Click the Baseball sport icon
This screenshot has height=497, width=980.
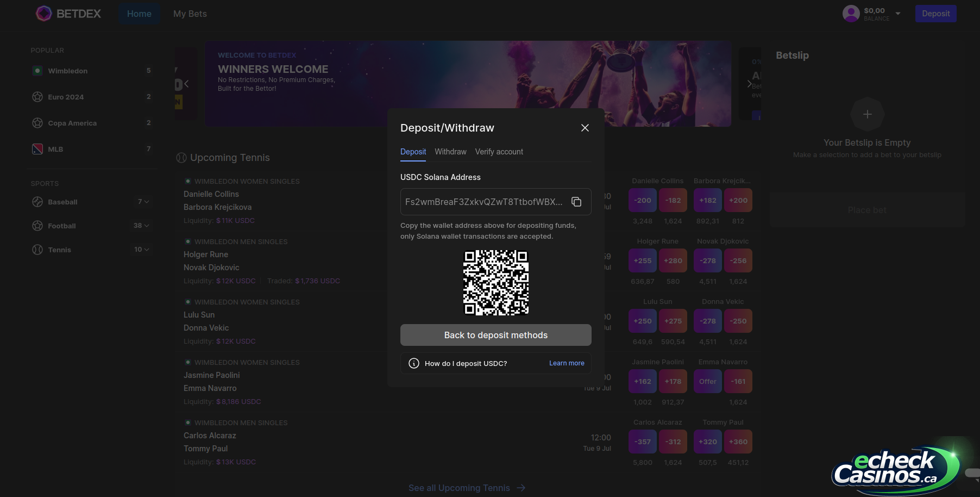[x=37, y=202]
